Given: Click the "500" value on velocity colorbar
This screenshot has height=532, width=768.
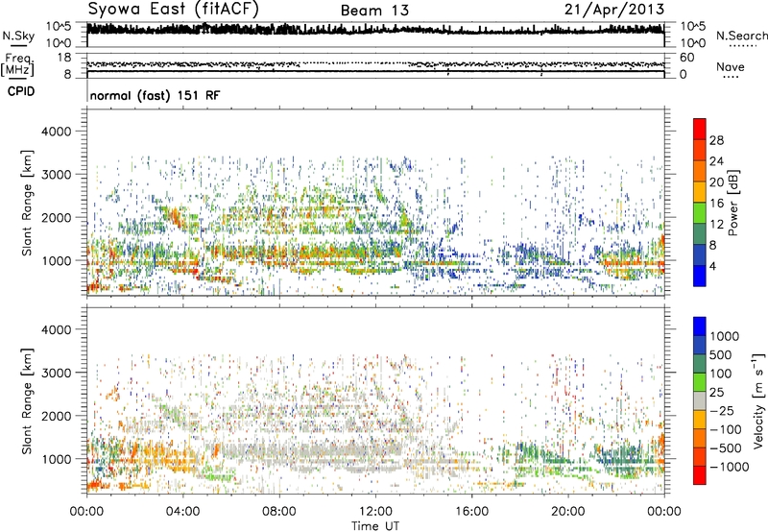Looking at the screenshot, I should coord(723,354).
